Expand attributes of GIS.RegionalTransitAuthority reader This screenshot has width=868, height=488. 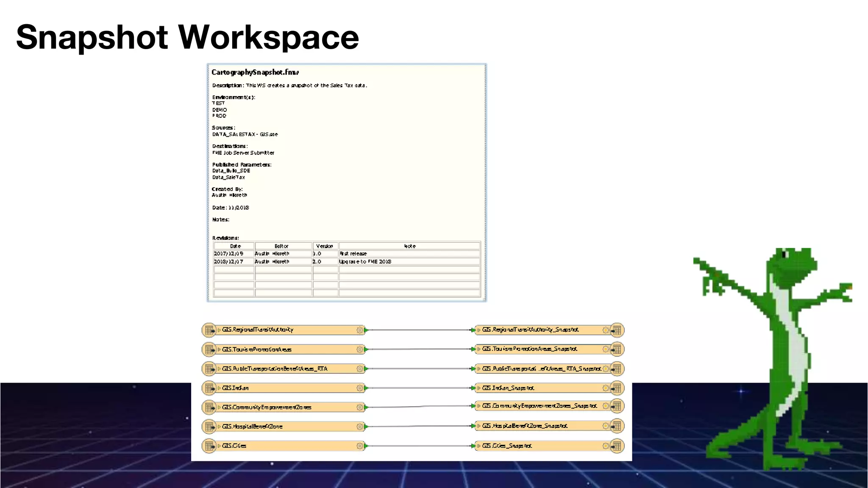(219, 330)
